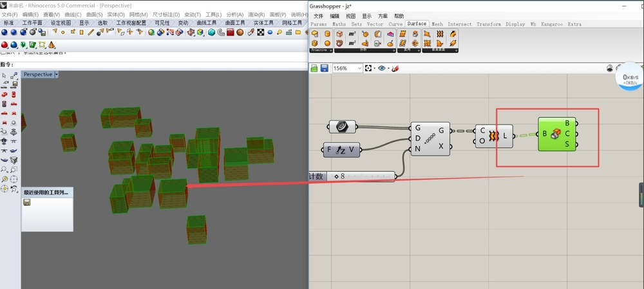Click the orange cone icon in Rhino toolbar

(x=52, y=45)
